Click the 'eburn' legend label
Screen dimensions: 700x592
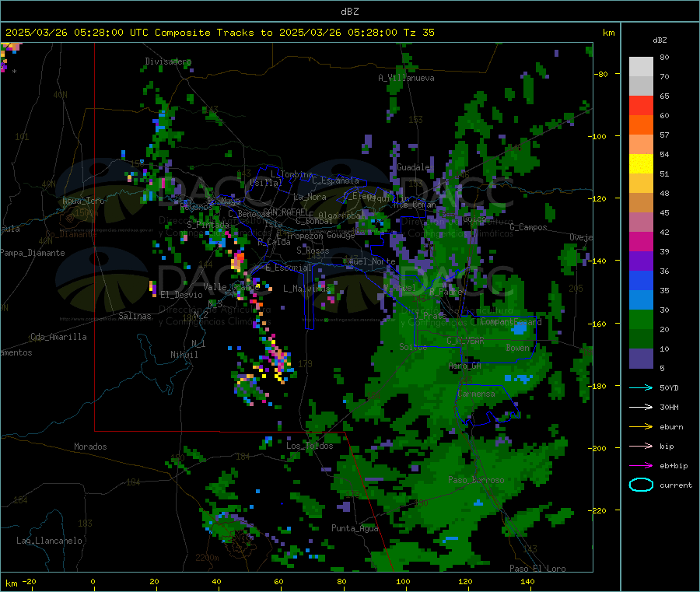pos(671,427)
